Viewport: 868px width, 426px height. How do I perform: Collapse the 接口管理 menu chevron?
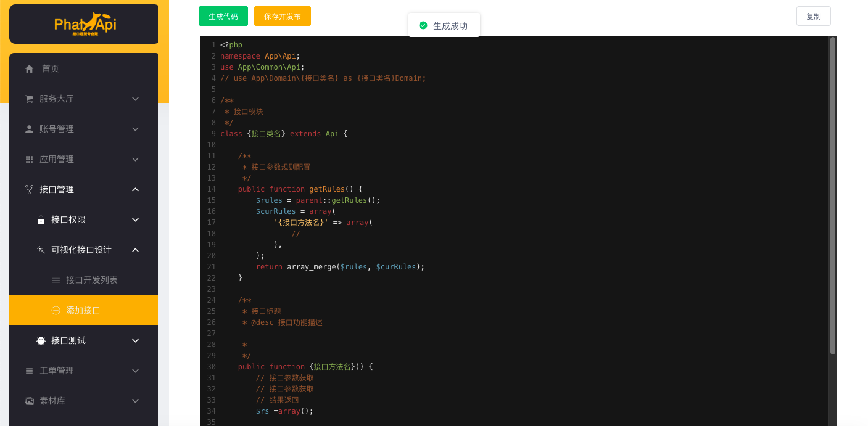(x=136, y=189)
